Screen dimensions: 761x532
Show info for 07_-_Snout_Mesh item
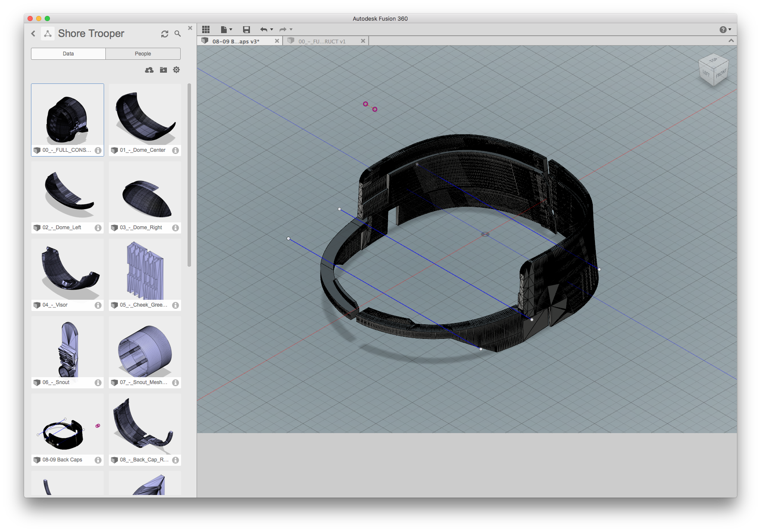[x=176, y=383]
